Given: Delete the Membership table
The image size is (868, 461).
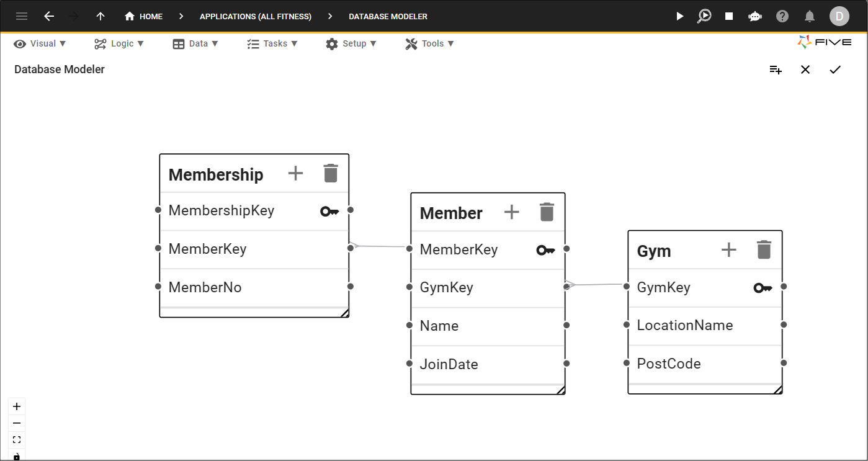Looking at the screenshot, I should pyautogui.click(x=331, y=173).
